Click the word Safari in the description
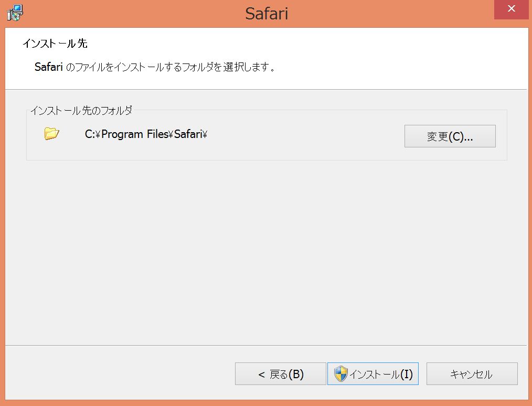 pyautogui.click(x=49, y=67)
